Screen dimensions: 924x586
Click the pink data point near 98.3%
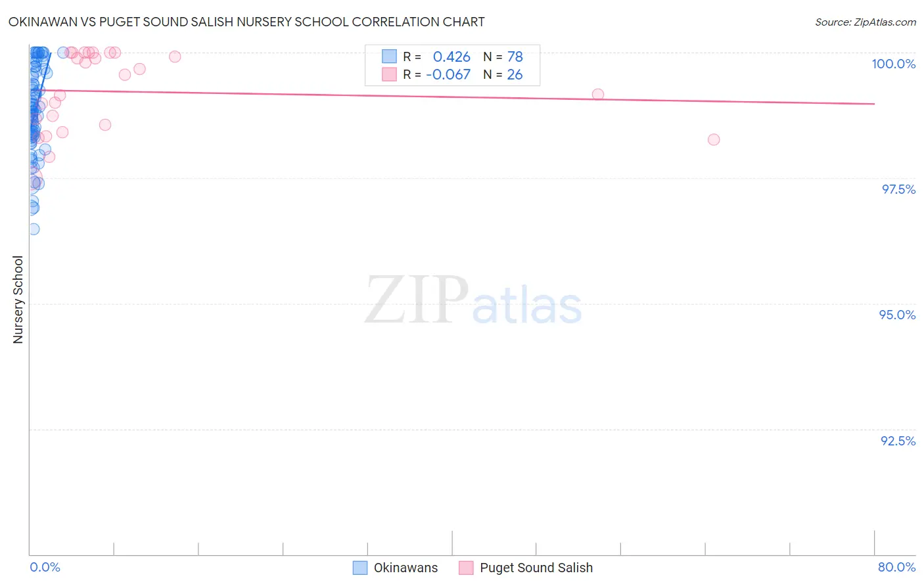point(714,139)
